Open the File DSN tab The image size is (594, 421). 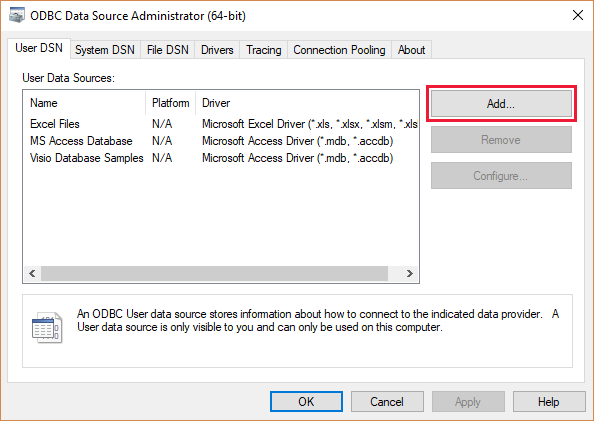coord(168,50)
